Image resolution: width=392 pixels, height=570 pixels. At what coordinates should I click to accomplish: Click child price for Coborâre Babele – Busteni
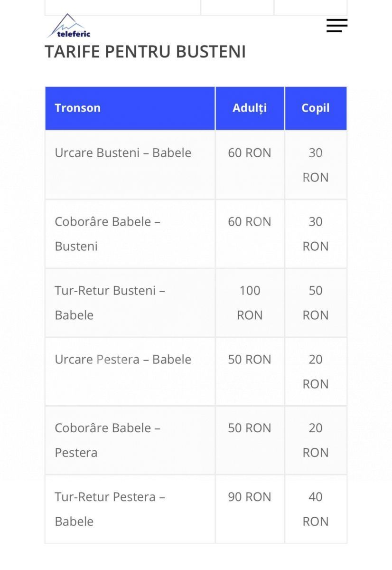(316, 234)
